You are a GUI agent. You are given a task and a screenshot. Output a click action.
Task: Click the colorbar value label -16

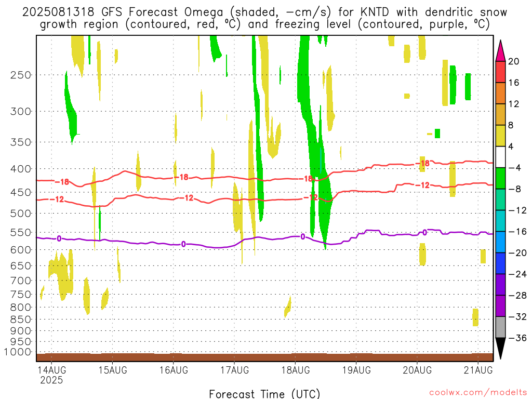(x=517, y=232)
